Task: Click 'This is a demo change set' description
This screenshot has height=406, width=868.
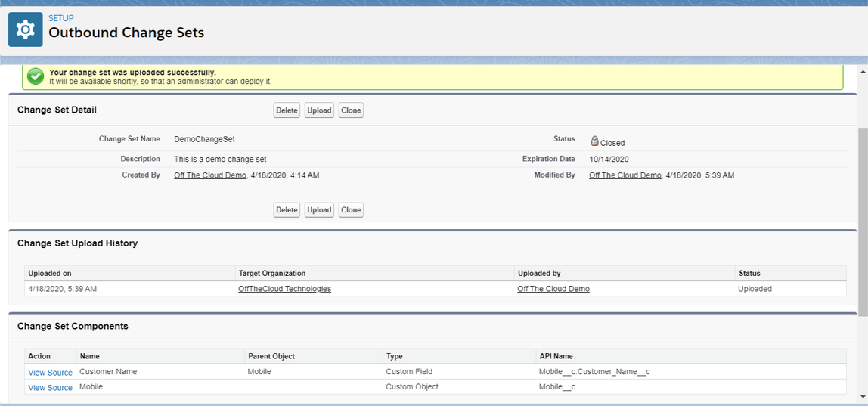Action: click(220, 159)
